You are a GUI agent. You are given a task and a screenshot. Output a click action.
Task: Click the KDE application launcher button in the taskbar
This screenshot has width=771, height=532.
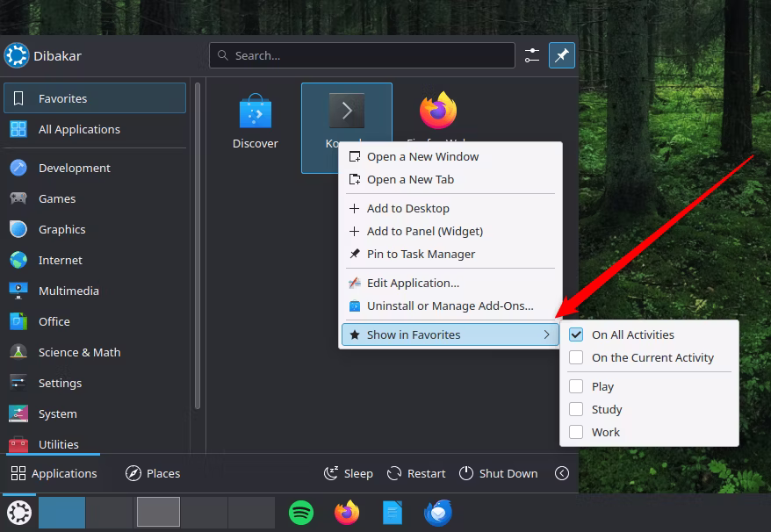pyautogui.click(x=18, y=512)
